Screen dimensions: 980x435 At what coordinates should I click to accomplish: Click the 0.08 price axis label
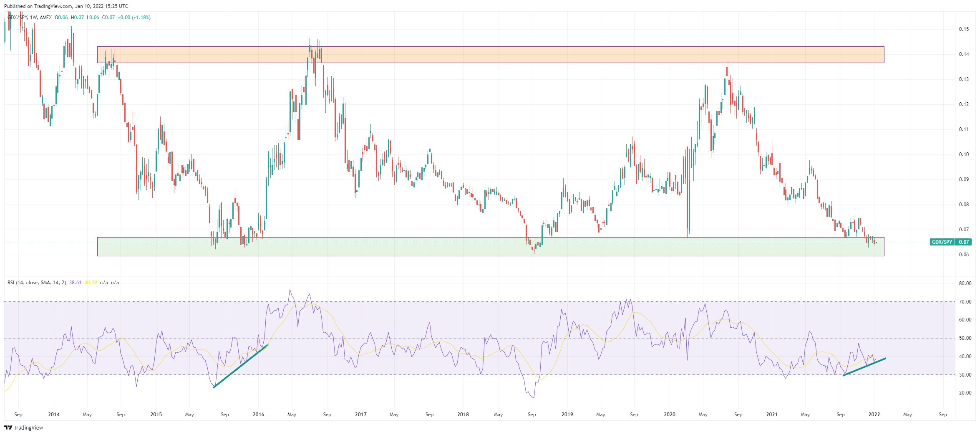pos(964,205)
